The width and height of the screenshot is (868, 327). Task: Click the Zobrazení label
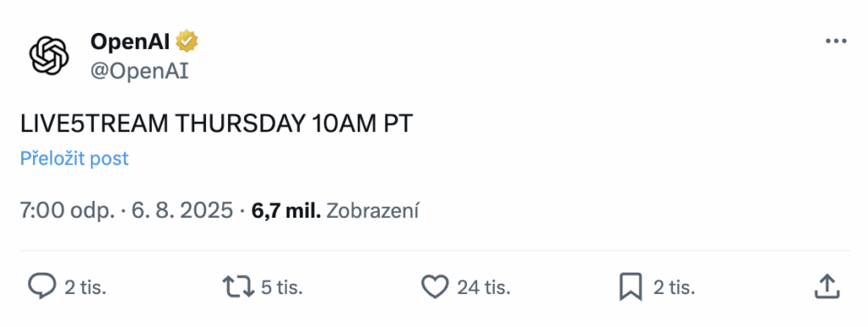tap(373, 211)
